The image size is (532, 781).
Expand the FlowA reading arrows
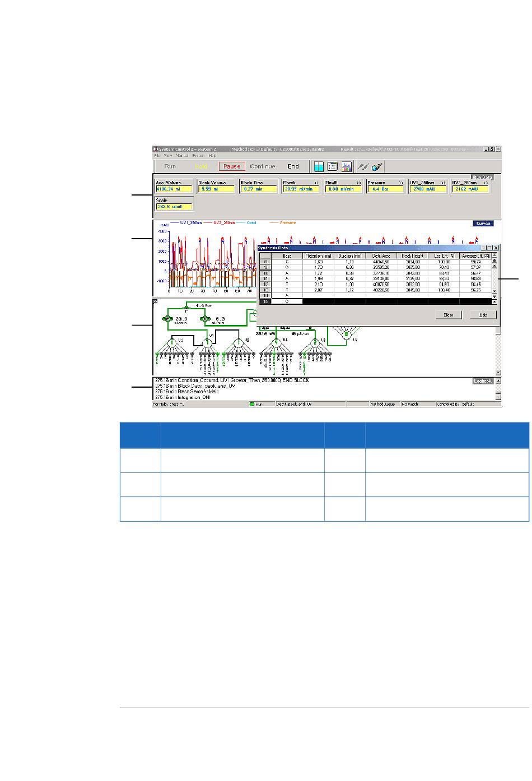pos(316,183)
